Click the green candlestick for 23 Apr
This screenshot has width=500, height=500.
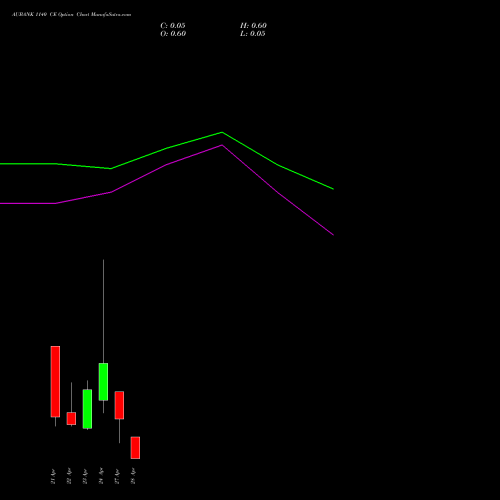87,409
